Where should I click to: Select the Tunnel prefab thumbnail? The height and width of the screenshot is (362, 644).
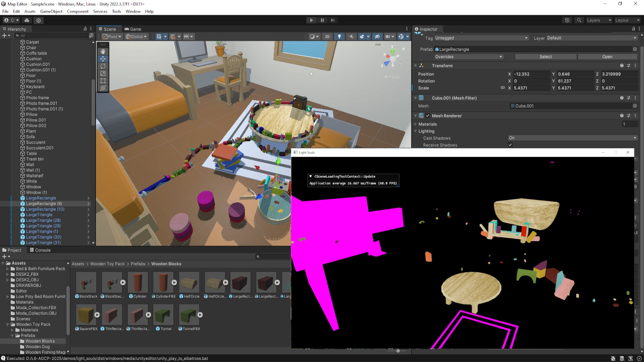click(x=163, y=315)
